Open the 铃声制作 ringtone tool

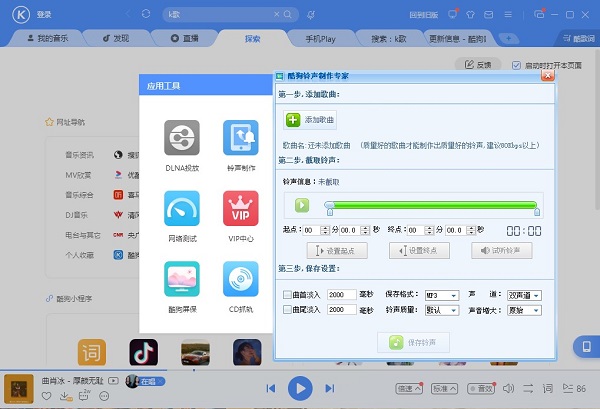(x=240, y=138)
